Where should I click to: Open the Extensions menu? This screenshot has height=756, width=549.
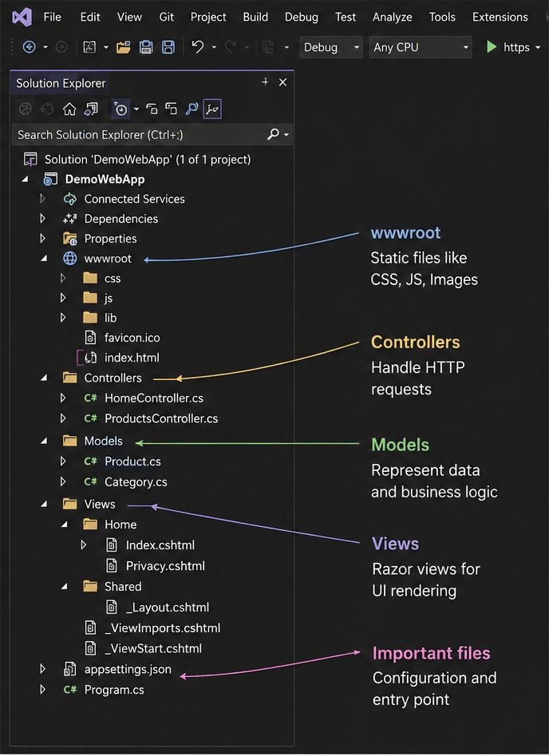(x=500, y=17)
